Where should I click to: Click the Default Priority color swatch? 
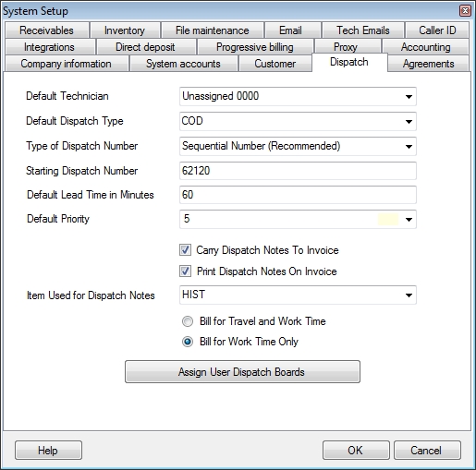[388, 220]
